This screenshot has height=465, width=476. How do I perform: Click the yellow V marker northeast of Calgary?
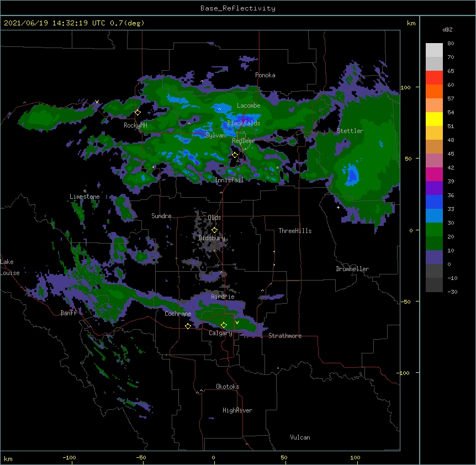[x=237, y=323]
